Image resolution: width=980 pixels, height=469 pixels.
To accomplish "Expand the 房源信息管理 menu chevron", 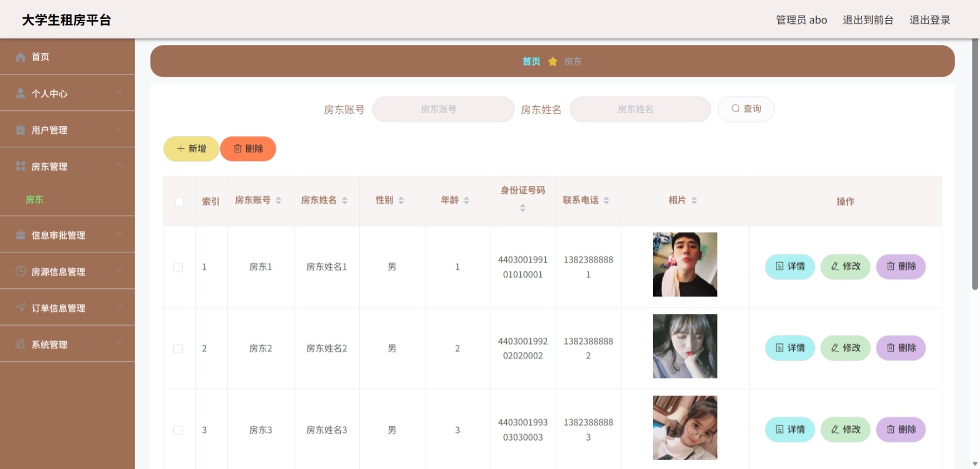I will [119, 270].
